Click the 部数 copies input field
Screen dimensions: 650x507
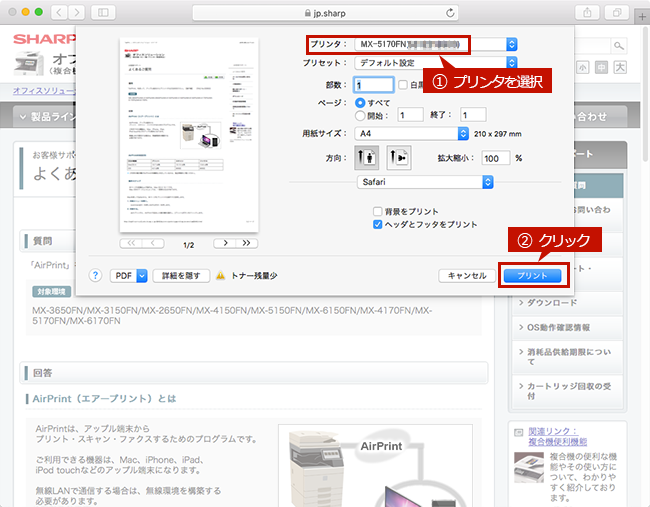(x=373, y=85)
